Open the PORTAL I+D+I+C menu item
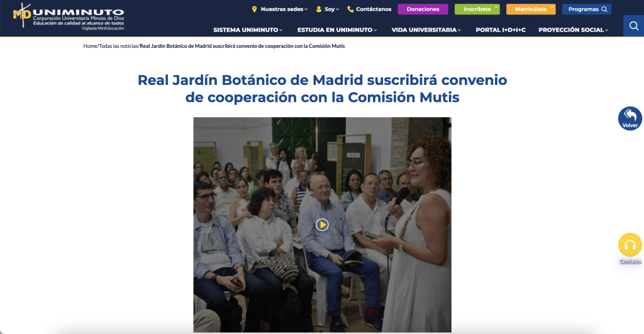Image resolution: width=644 pixels, height=334 pixels. [x=501, y=30]
